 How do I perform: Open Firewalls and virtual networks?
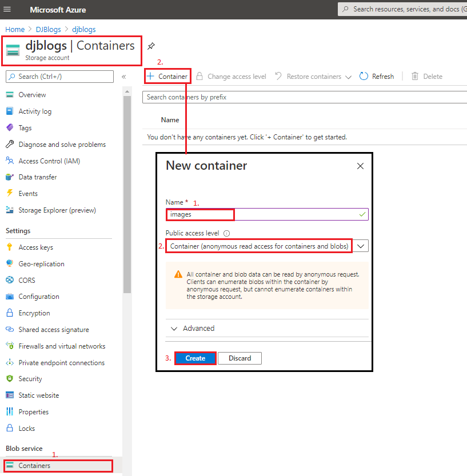pyautogui.click(x=62, y=346)
